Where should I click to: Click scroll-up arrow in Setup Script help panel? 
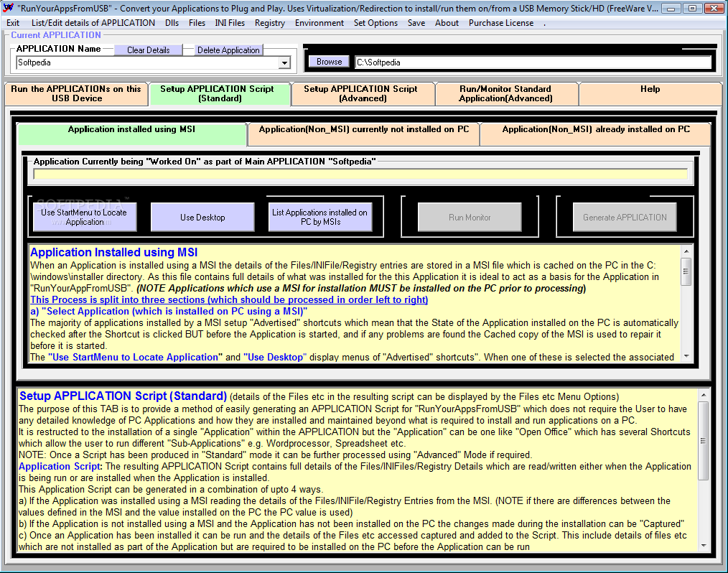[x=704, y=395]
